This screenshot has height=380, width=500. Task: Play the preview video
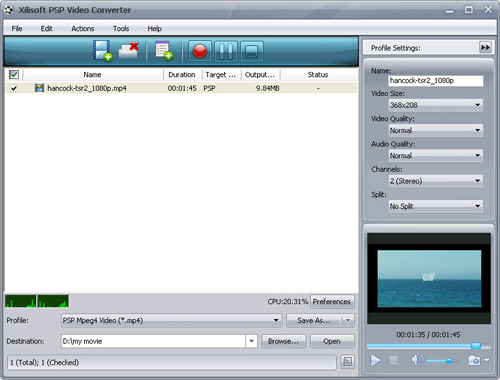376,360
